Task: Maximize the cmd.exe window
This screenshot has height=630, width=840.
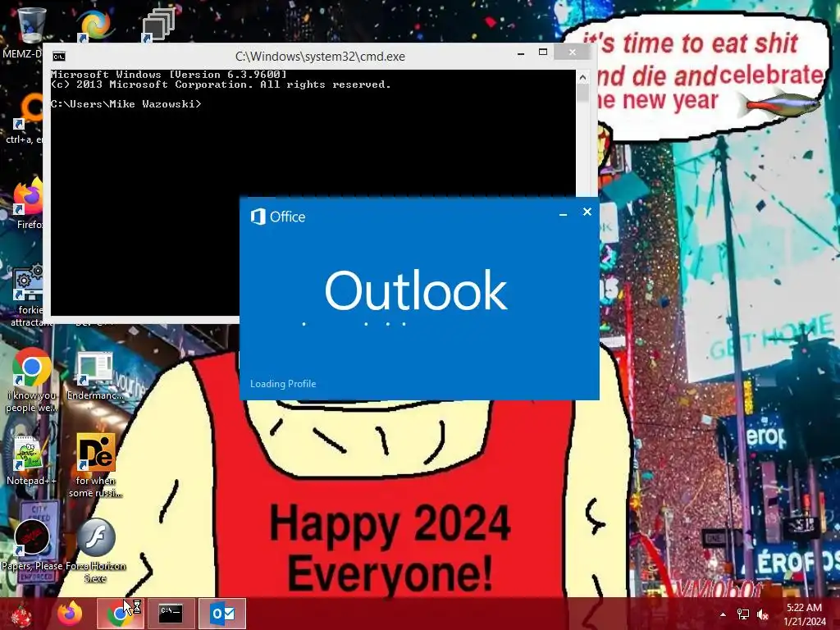Action: [543, 52]
